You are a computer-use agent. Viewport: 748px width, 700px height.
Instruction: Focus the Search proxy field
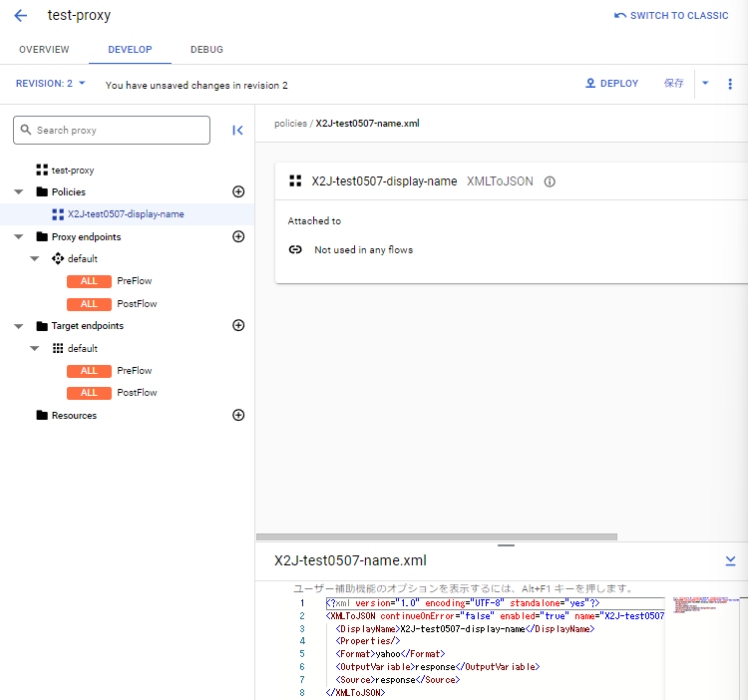[112, 131]
